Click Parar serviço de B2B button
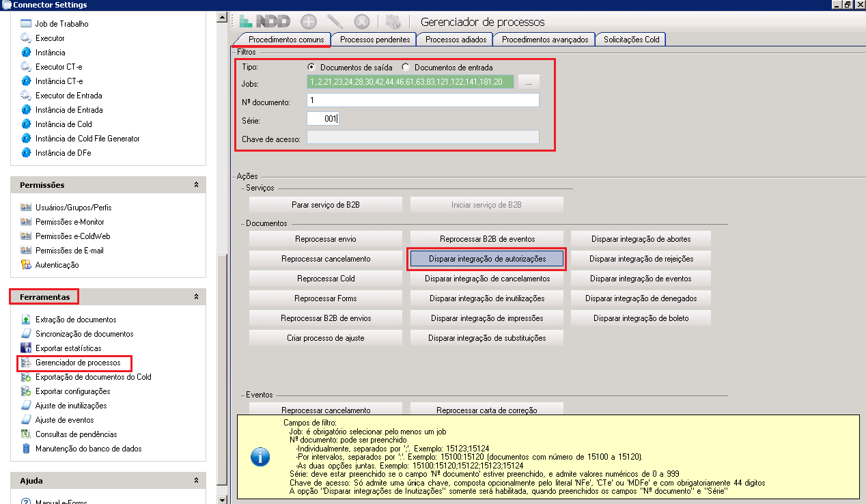Screen dimensions: 866x504 (x=325, y=204)
